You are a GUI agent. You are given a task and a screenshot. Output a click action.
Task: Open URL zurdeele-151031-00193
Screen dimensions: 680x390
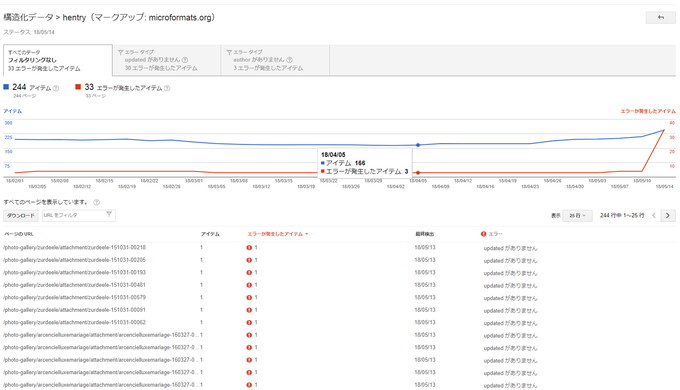coord(75,272)
